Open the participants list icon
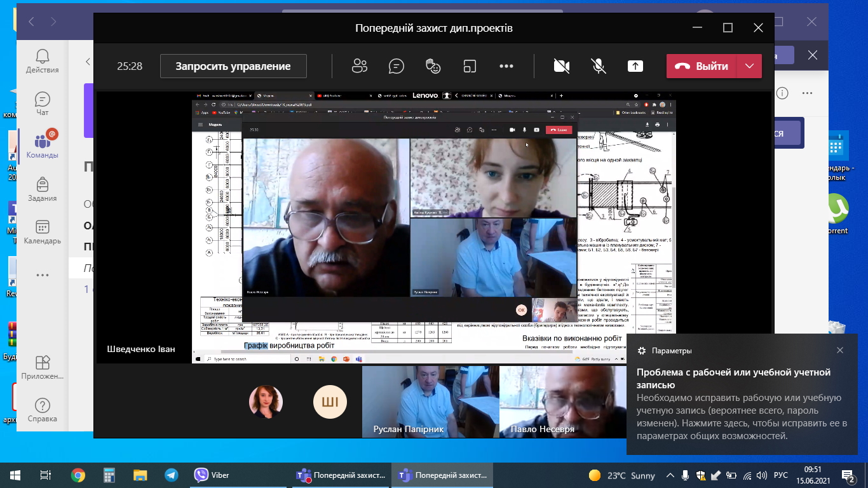The width and height of the screenshot is (868, 488). (360, 66)
